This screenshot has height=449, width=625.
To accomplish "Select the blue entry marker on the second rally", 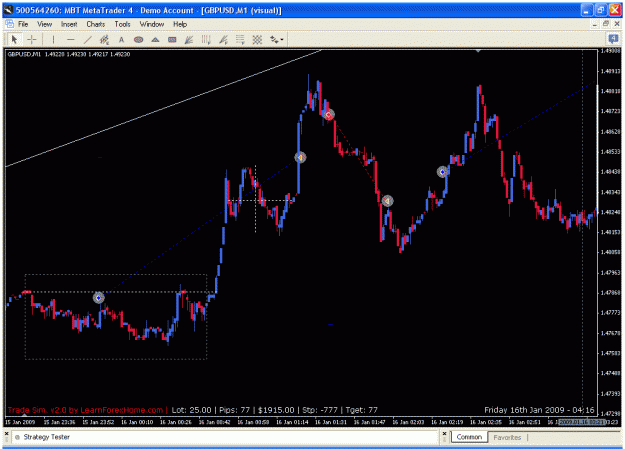I will [x=442, y=172].
